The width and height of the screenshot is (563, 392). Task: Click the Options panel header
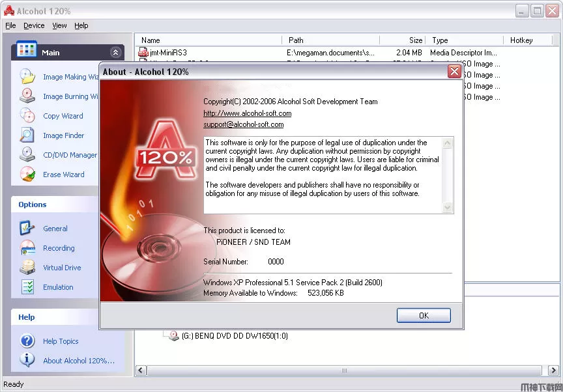pyautogui.click(x=55, y=204)
